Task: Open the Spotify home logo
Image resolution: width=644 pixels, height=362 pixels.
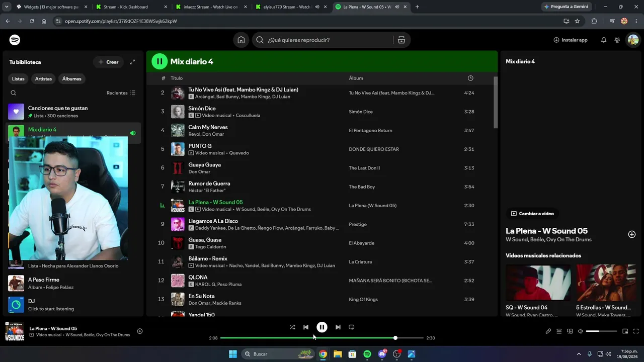Action: click(15, 40)
